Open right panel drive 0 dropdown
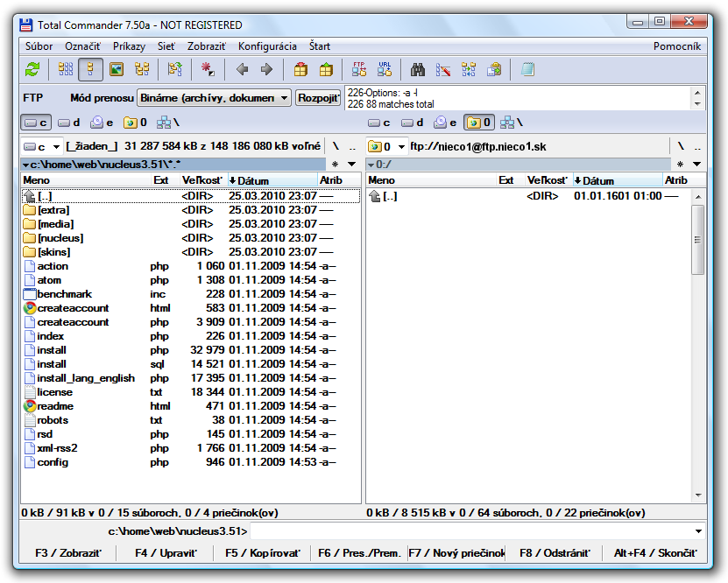Image resolution: width=728 pixels, height=583 pixels. [386, 147]
